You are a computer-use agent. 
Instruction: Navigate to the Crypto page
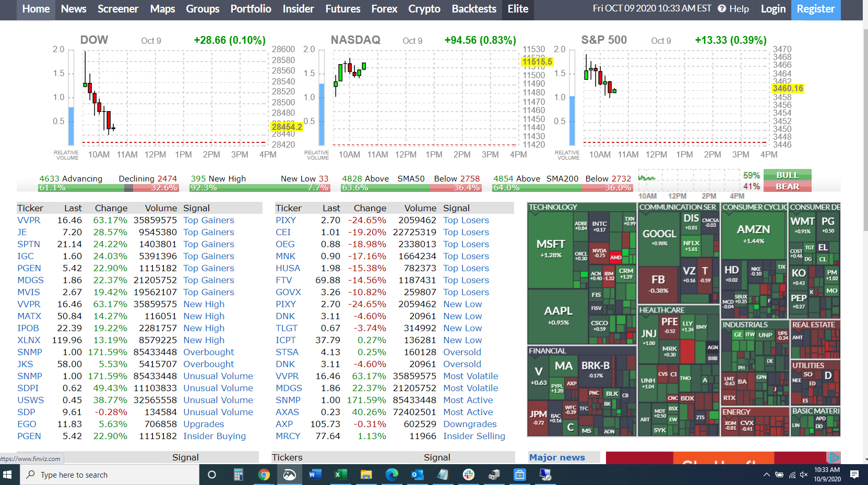click(x=424, y=9)
